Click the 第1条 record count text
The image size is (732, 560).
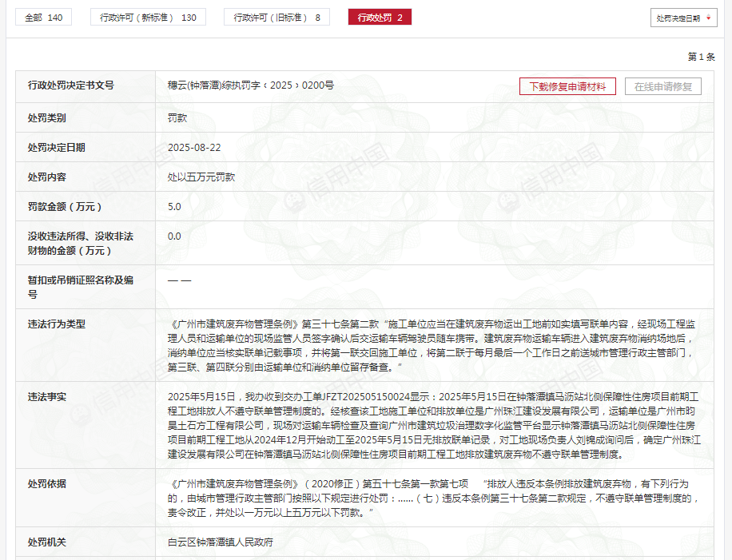(701, 57)
